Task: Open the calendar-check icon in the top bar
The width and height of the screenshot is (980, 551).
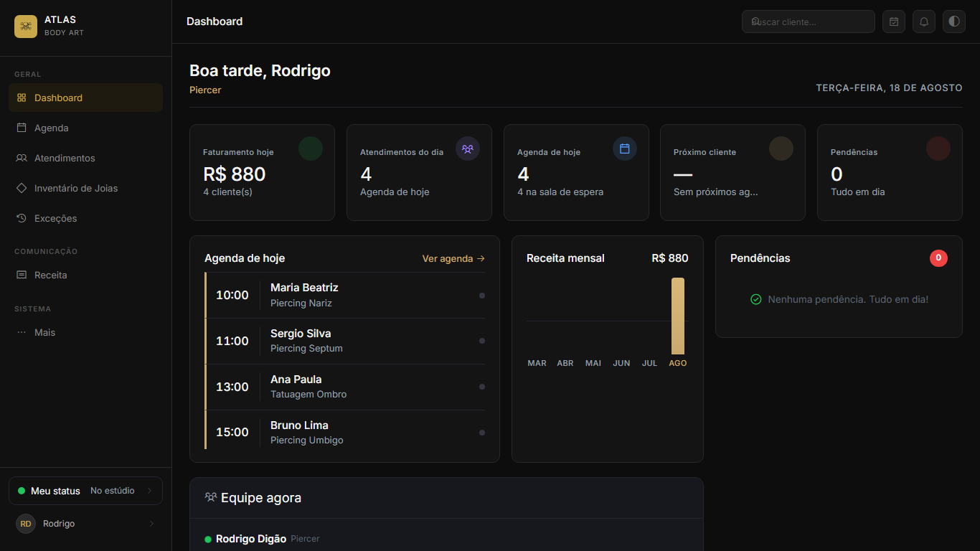Action: point(894,22)
